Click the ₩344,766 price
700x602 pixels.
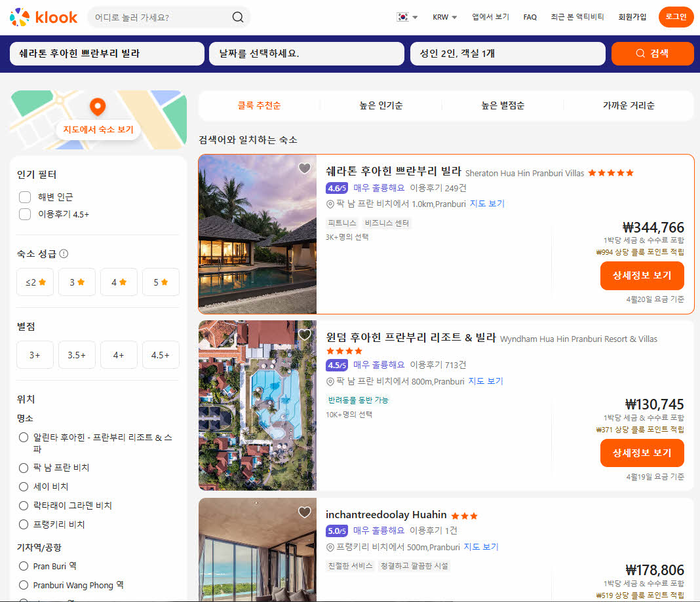point(653,227)
